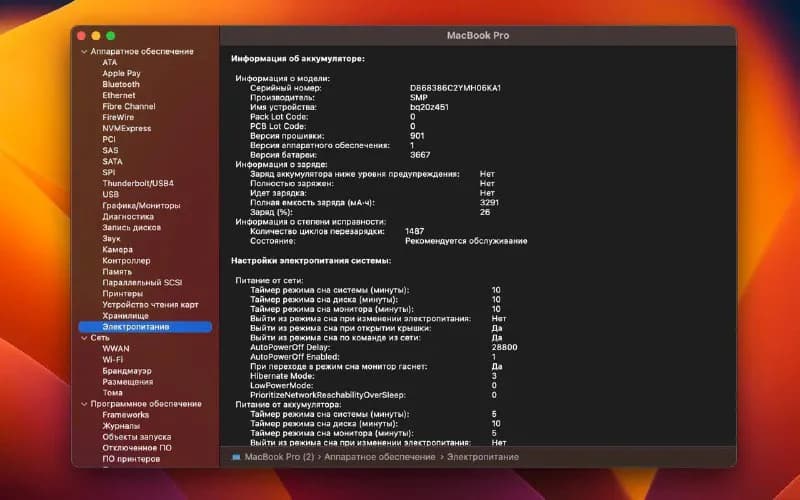Select SAS in the sidebar
Screen dimensions: 800x500
[110, 151]
